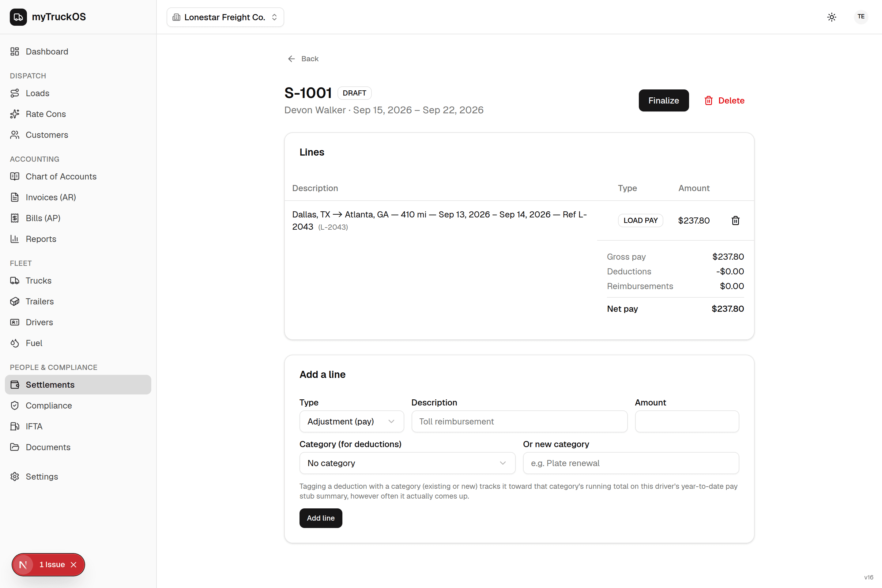This screenshot has height=588, width=882.
Task: Open the 1 Issue Next.js indicator
Action: tap(52, 564)
